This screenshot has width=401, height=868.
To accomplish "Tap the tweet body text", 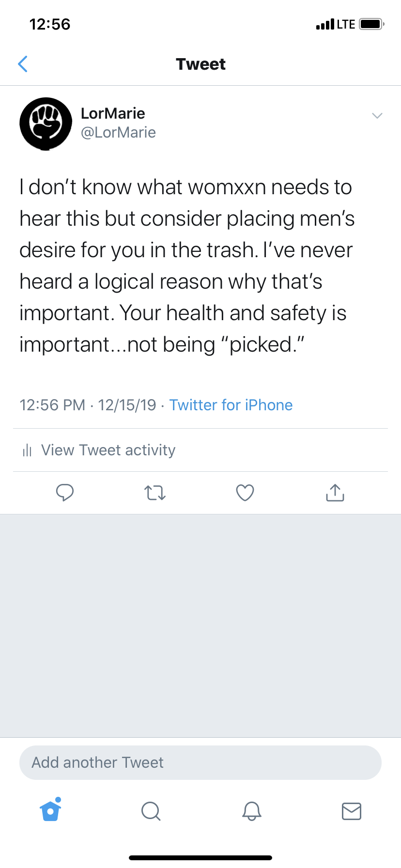I will [186, 265].
